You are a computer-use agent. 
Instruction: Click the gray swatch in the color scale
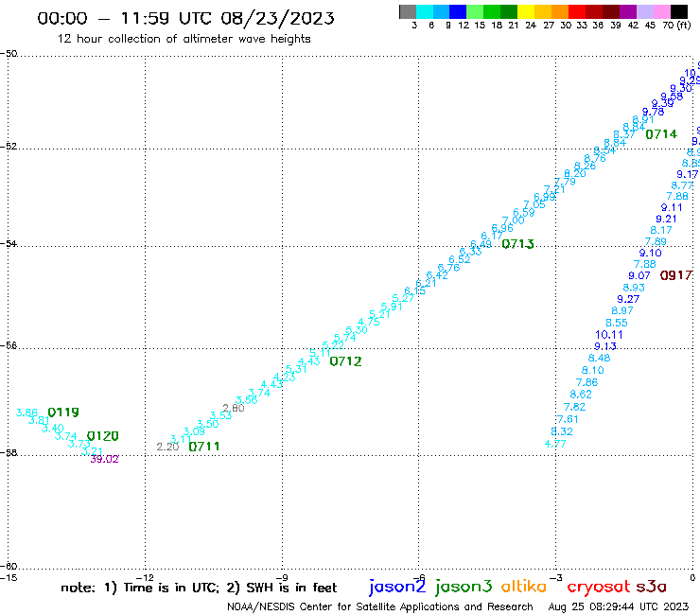(408, 11)
